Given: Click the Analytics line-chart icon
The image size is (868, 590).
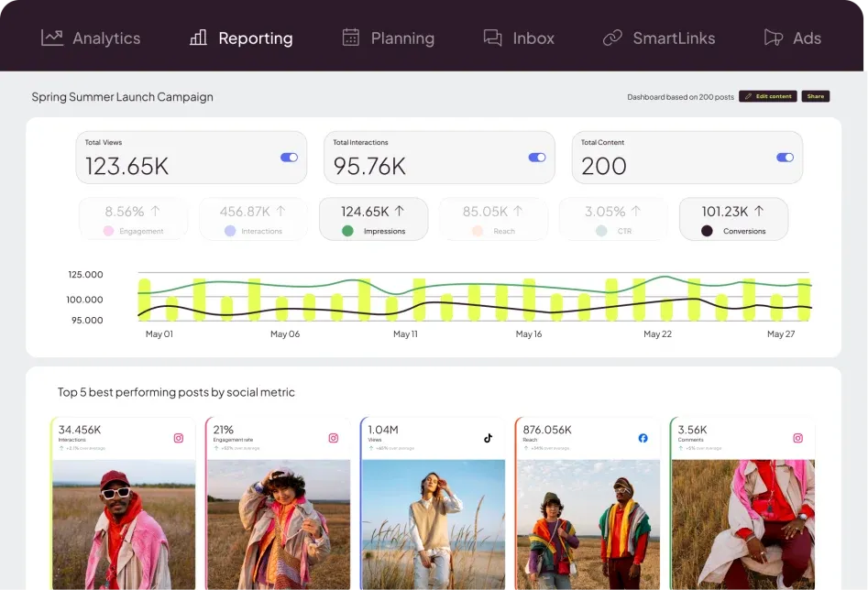Looking at the screenshot, I should click(52, 38).
